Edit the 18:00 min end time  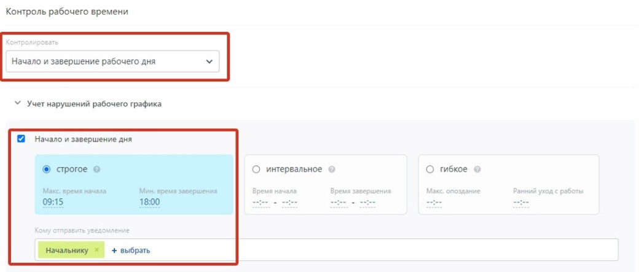click(x=149, y=202)
